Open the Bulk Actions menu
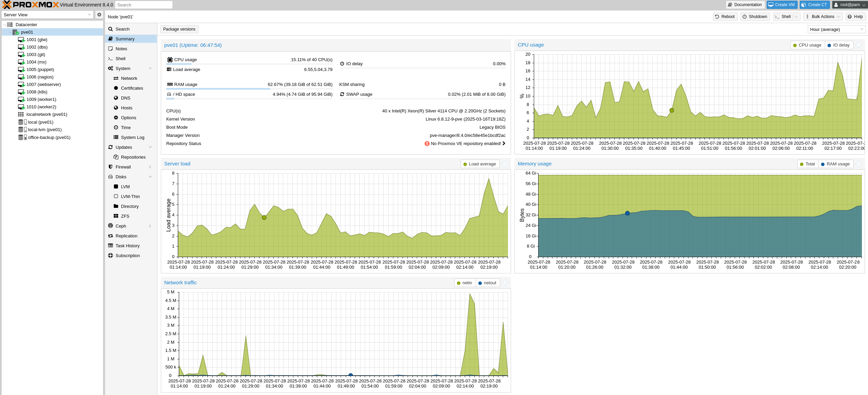 point(824,17)
